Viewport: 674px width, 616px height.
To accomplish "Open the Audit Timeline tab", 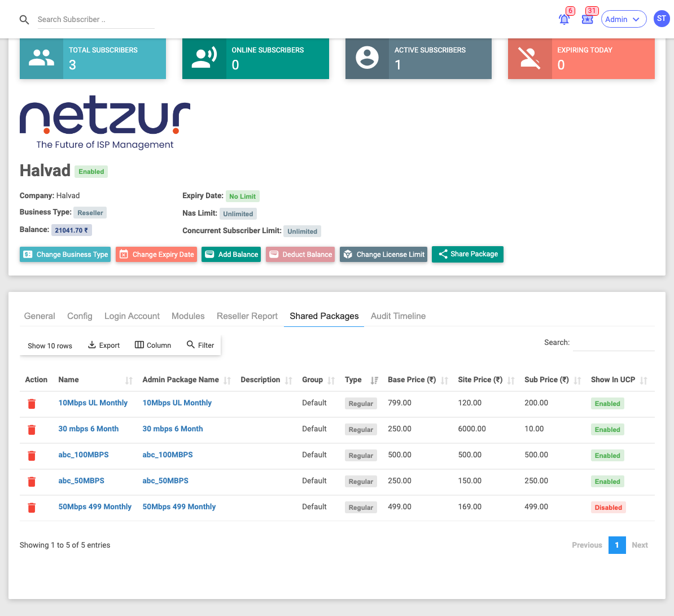I will pyautogui.click(x=398, y=316).
